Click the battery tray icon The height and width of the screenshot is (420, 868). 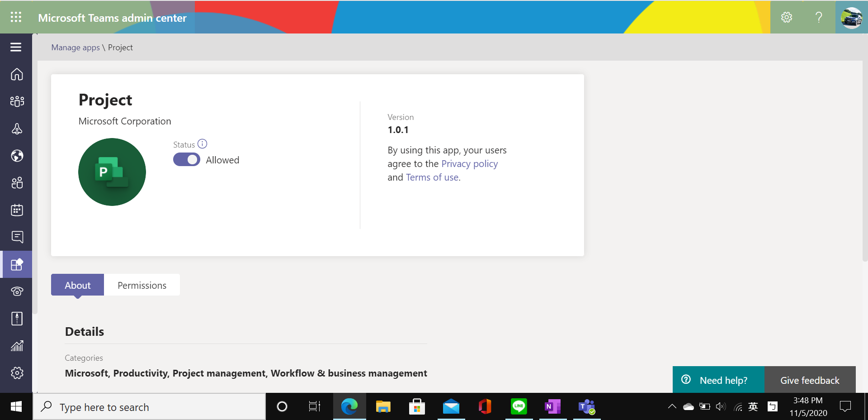[x=705, y=406]
